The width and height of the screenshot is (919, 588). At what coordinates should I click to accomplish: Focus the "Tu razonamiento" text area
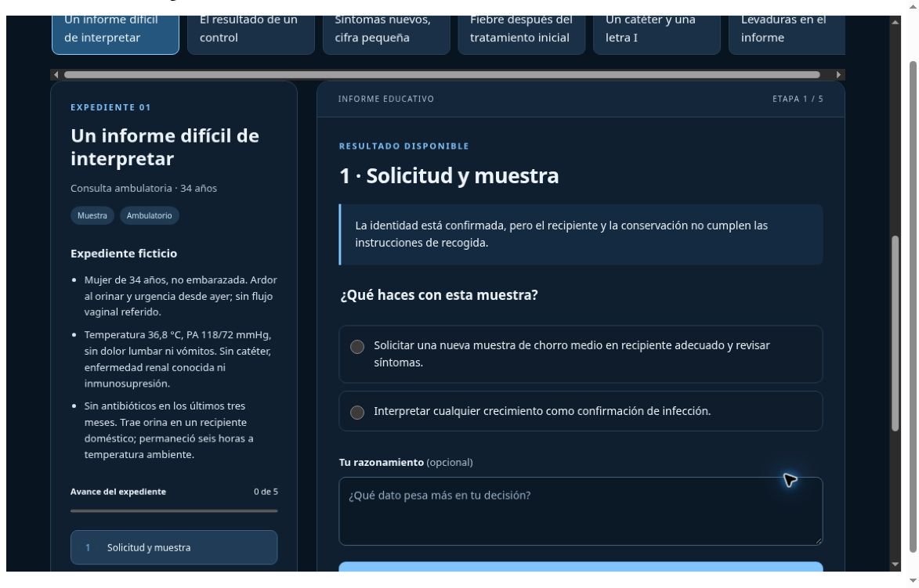tap(581, 511)
